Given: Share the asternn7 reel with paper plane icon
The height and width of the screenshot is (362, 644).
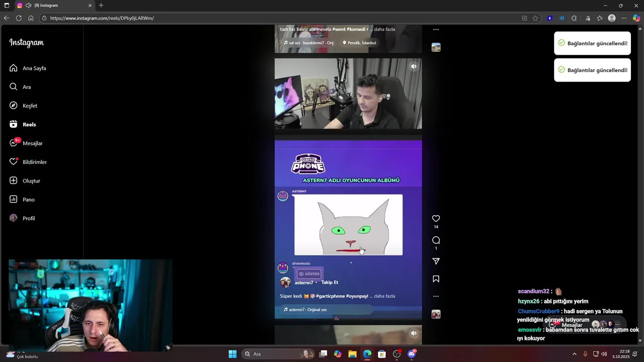Looking at the screenshot, I should pos(436,261).
